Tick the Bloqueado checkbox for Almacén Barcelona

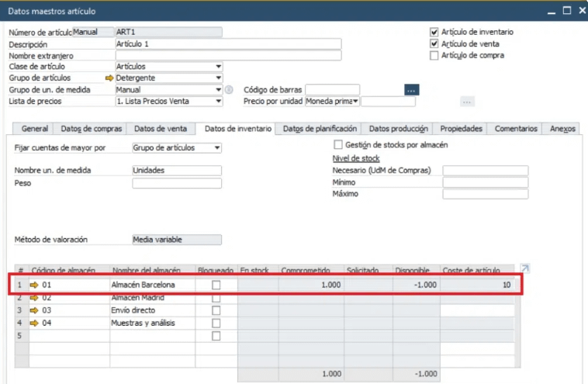(x=216, y=285)
